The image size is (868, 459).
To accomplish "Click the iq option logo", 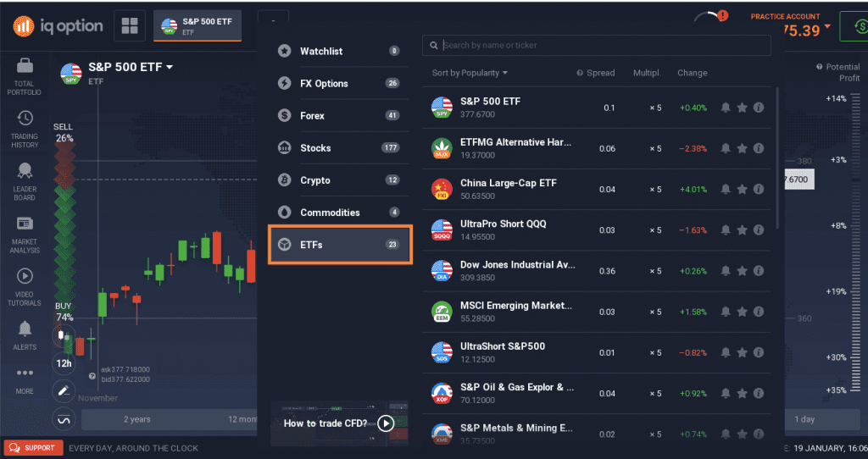I will click(x=58, y=25).
